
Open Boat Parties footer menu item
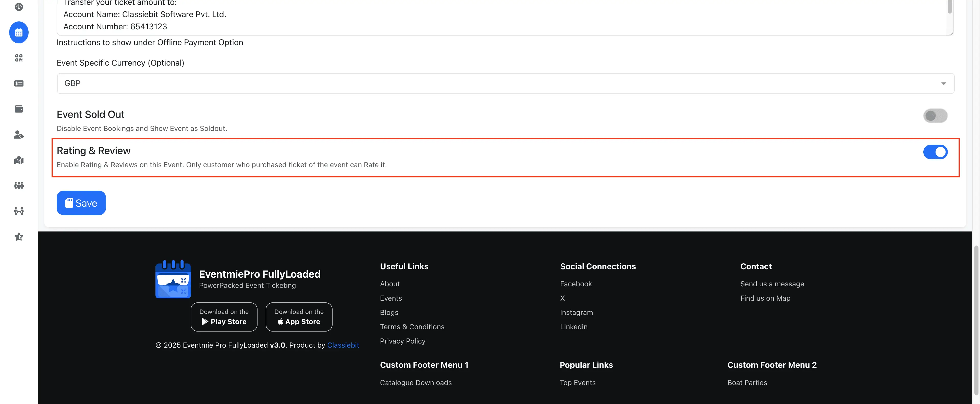pyautogui.click(x=747, y=383)
